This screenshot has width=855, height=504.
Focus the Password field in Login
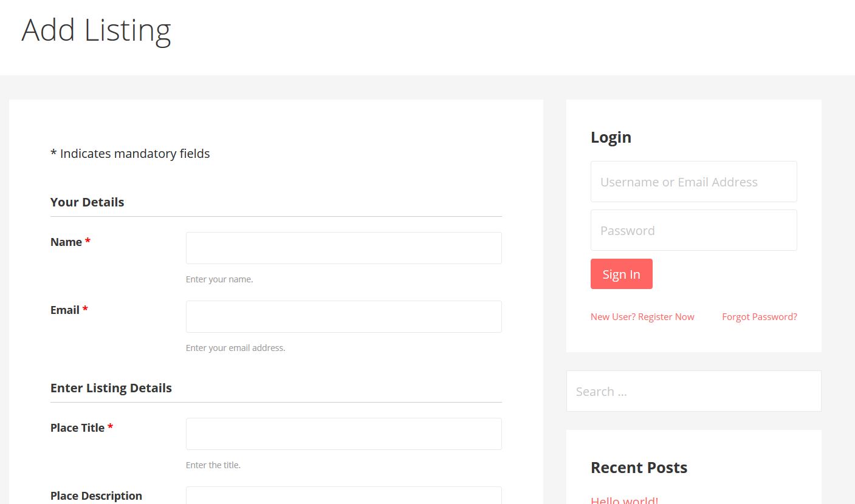693,230
